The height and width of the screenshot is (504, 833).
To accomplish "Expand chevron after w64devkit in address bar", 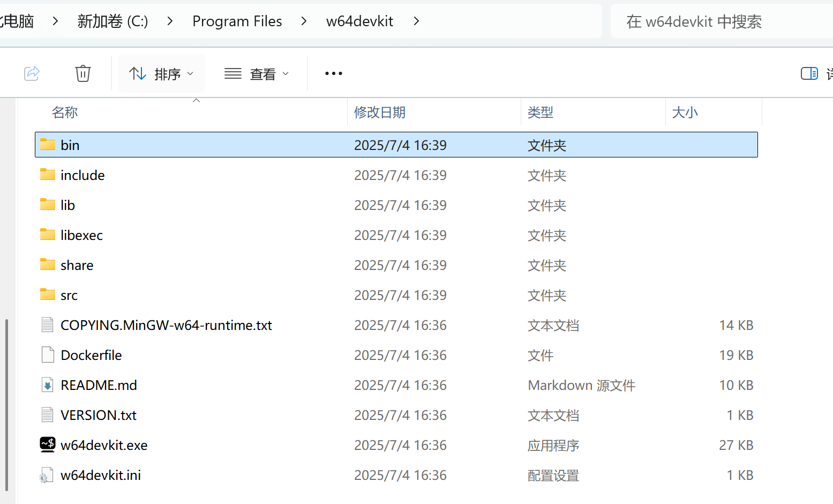I will tap(416, 21).
